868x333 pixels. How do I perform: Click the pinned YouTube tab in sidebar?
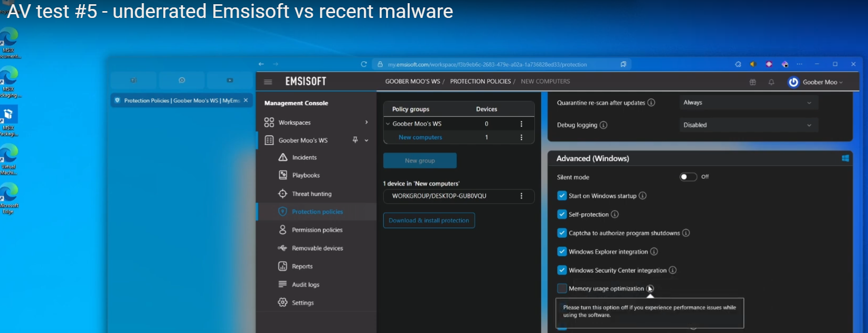[230, 80]
